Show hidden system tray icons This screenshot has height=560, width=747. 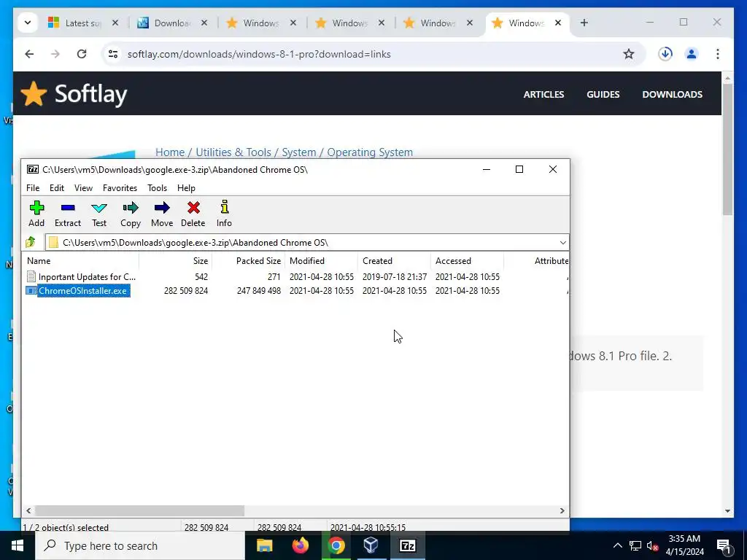point(617,545)
